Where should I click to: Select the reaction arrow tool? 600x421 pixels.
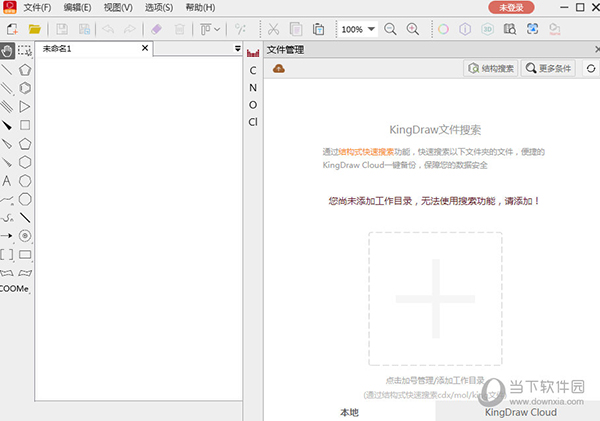[x=7, y=236]
